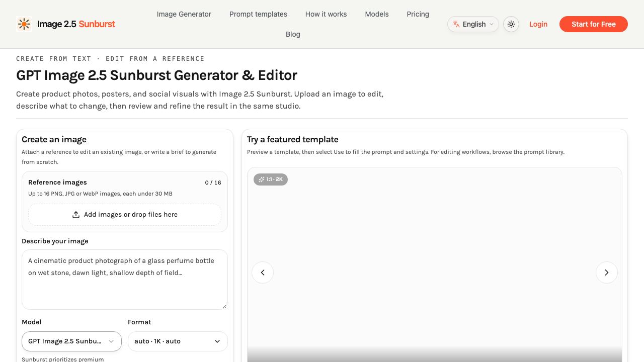Go to next featured template arrow
The height and width of the screenshot is (362, 644).
tap(607, 273)
